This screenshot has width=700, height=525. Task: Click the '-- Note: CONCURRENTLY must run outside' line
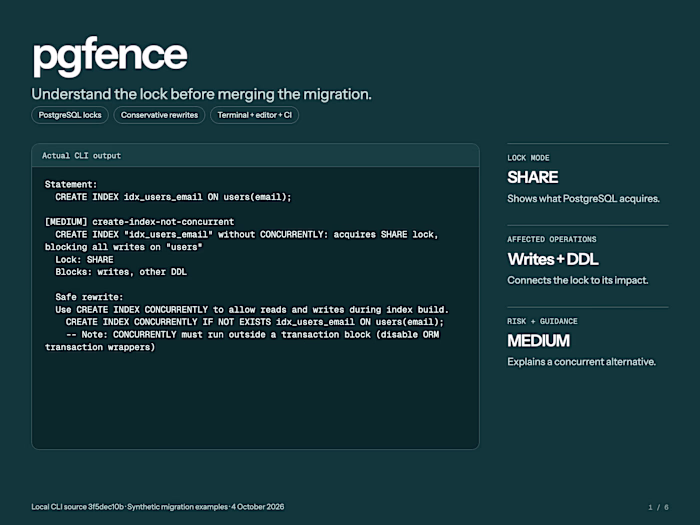pyautogui.click(x=253, y=334)
